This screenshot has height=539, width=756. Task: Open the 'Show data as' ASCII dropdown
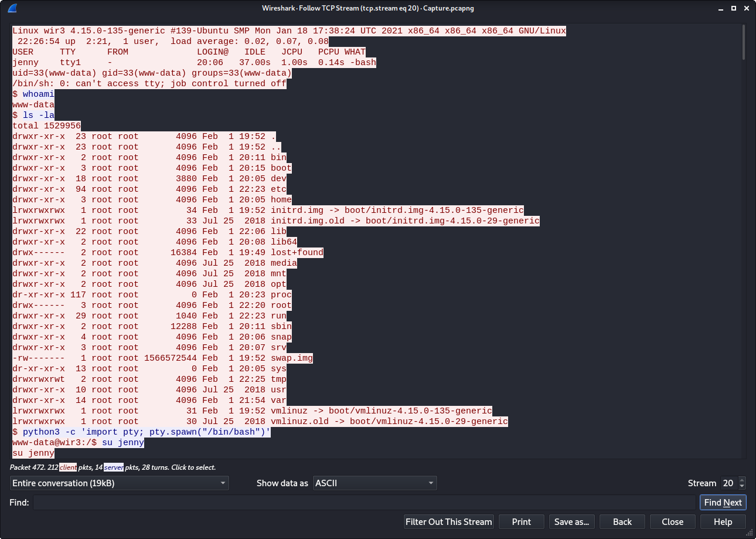[375, 483]
